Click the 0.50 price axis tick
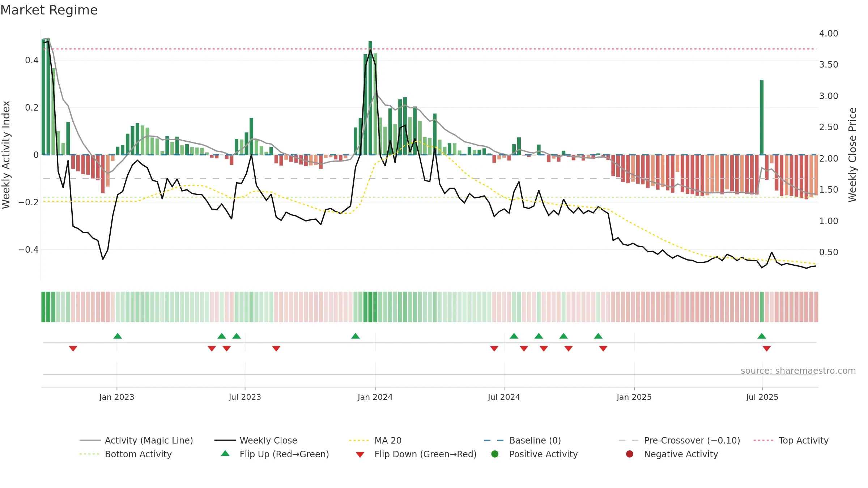The image size is (868, 488). click(829, 252)
